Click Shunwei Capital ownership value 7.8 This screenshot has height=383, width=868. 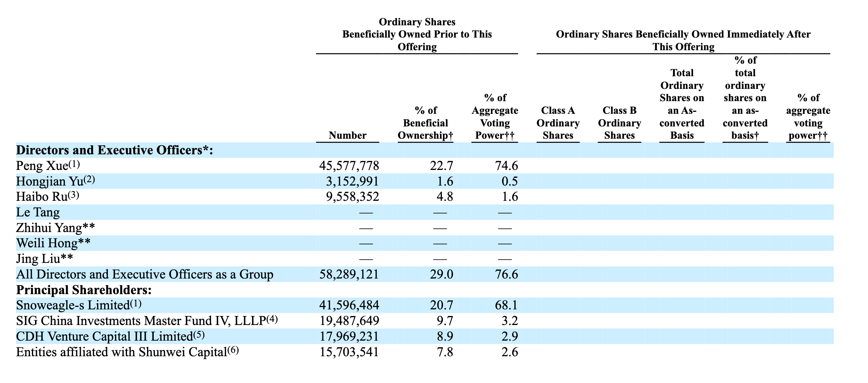pos(445,352)
